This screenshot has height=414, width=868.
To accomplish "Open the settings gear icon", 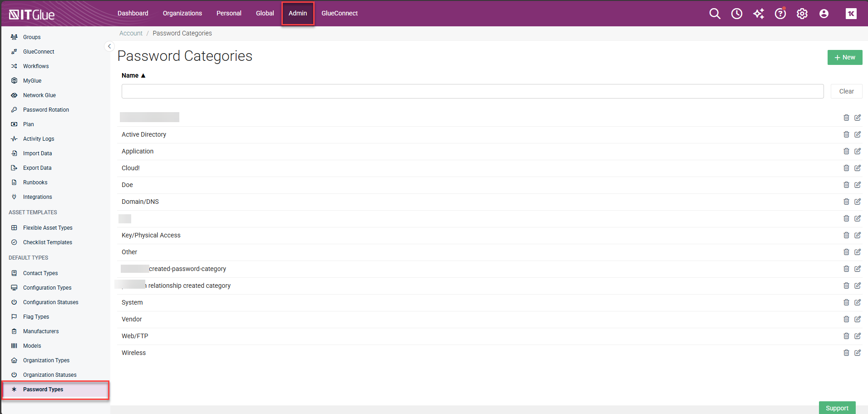I will pos(802,14).
